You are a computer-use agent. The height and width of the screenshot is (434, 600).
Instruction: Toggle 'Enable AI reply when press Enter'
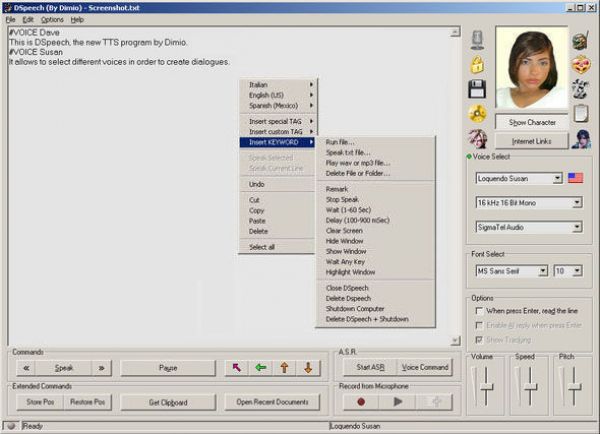479,325
